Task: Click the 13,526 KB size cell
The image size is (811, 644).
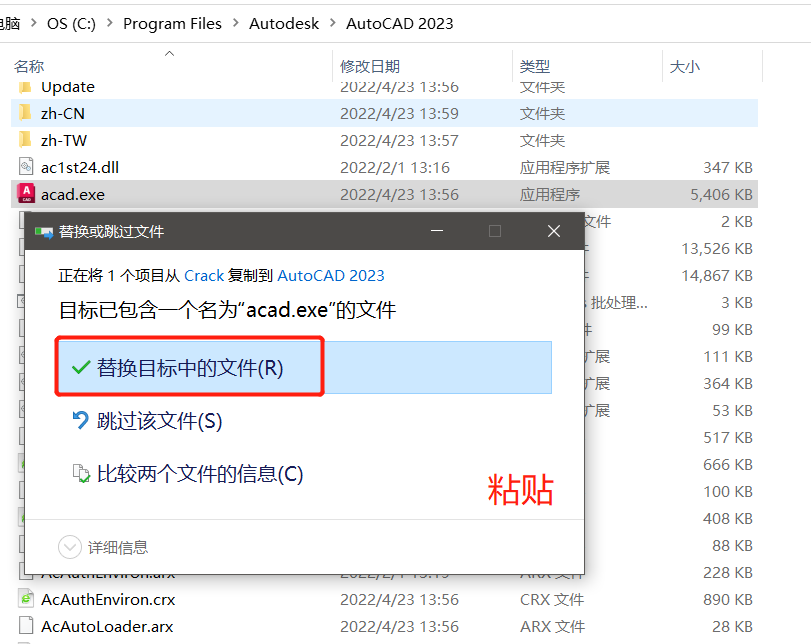Action: (717, 248)
